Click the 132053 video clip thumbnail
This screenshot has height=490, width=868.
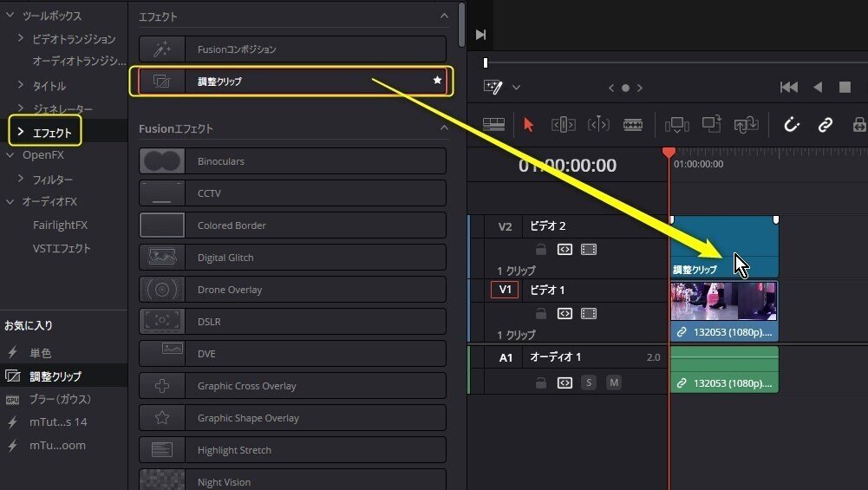(x=724, y=301)
